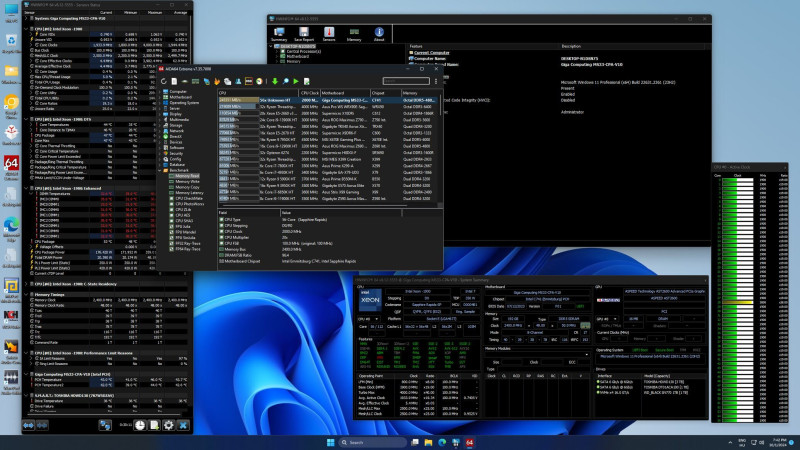Click the green Start play icon in AIDA64 toolbar
Screen dimensions: 800x450
tap(296, 81)
